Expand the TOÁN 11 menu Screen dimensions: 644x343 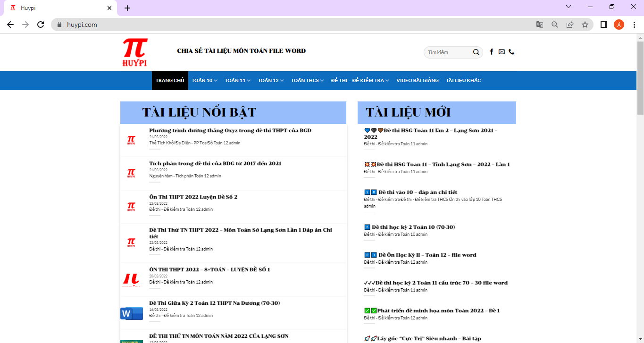coord(237,81)
